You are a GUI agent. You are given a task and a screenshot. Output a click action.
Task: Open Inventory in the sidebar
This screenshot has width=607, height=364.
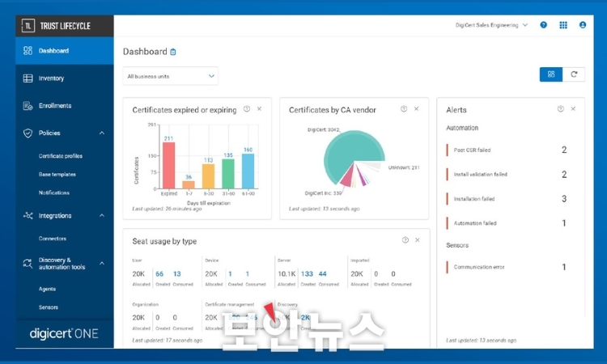pos(51,78)
